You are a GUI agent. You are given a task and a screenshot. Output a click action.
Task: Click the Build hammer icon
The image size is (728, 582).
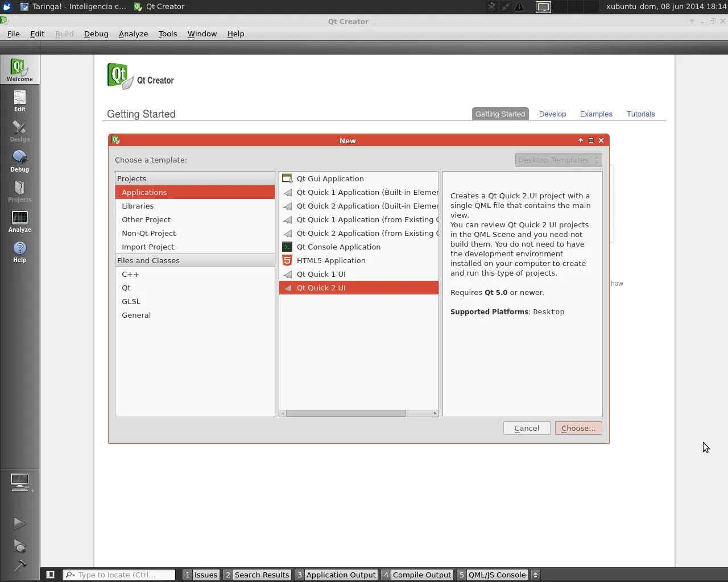pyautogui.click(x=19, y=566)
